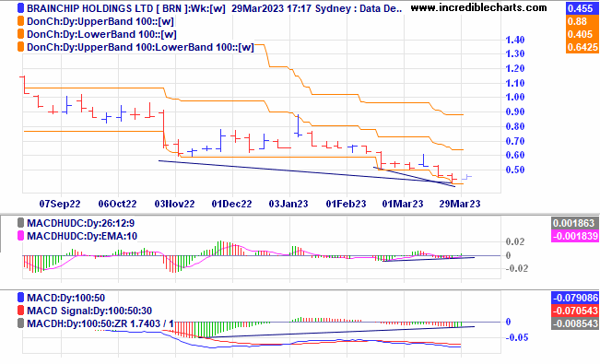Select the MACD Signal Dy:100:50:30 label
Viewport: 600px width, 364px height.
[x=89, y=311]
